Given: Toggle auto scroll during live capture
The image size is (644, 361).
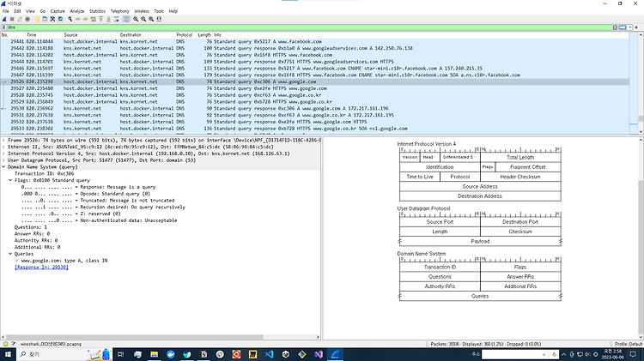Looking at the screenshot, I should coord(116,19).
